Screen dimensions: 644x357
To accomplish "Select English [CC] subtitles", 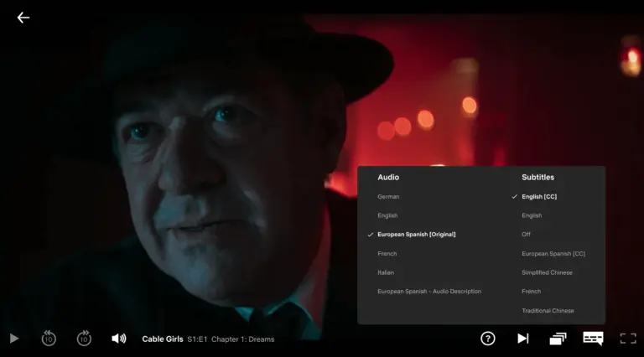I will coord(539,197).
